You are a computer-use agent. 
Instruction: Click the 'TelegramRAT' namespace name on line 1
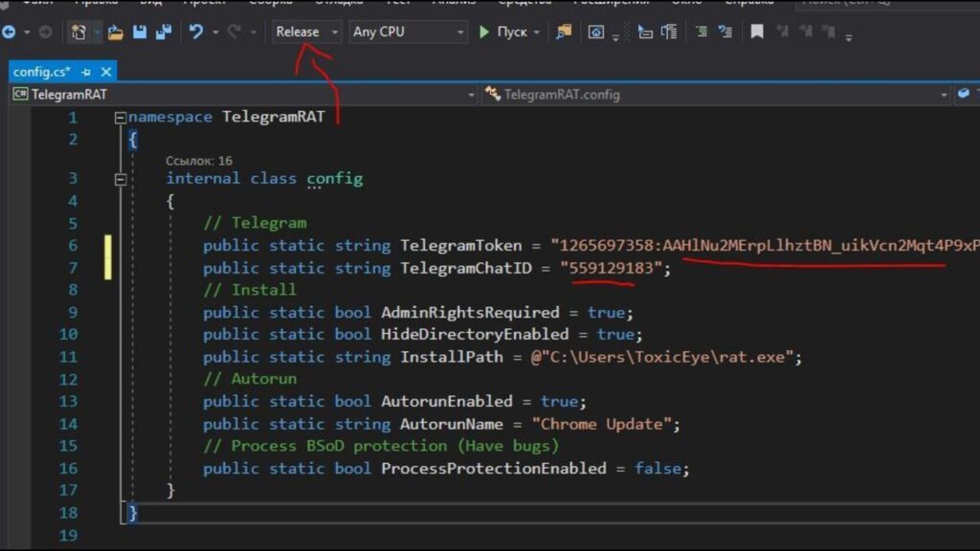[x=274, y=117]
